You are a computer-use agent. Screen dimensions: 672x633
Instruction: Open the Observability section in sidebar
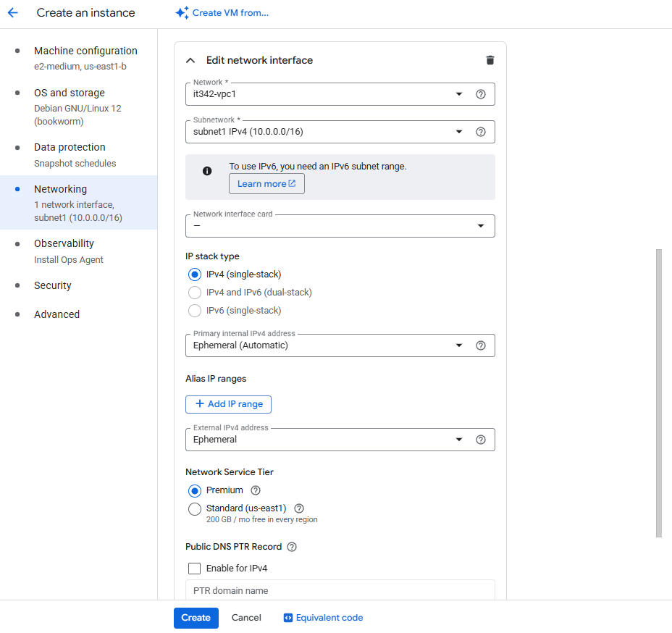[x=64, y=243]
